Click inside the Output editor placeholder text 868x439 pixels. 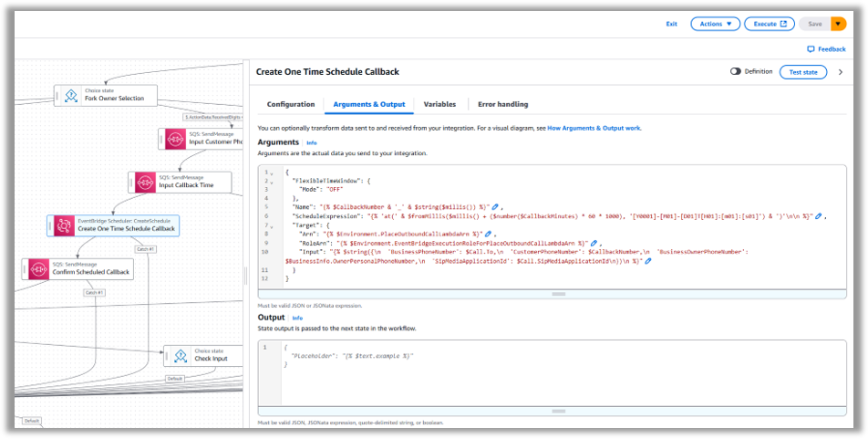[x=353, y=356]
